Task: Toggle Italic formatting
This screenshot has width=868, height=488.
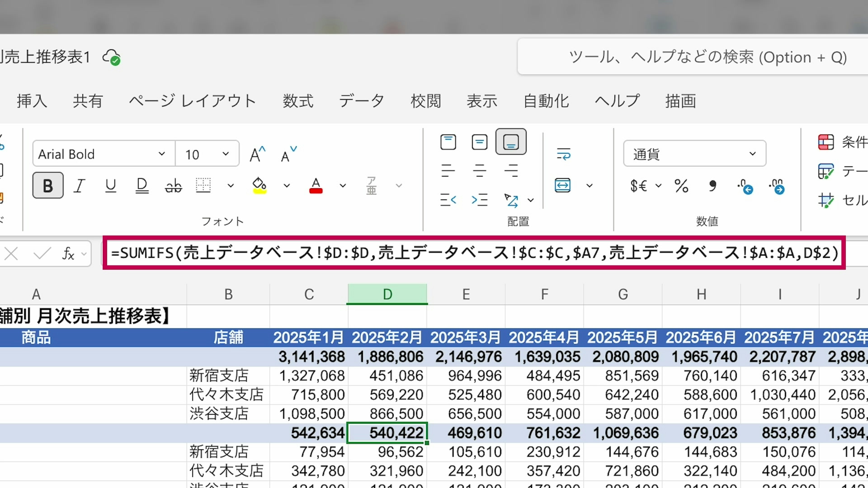Action: click(79, 185)
